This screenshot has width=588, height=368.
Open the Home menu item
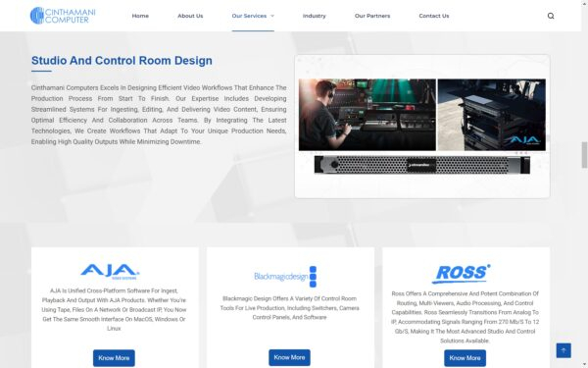[140, 16]
